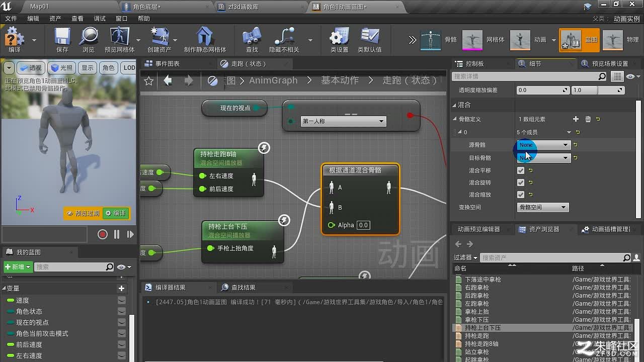Collapse the 变量 section

click(x=4, y=288)
